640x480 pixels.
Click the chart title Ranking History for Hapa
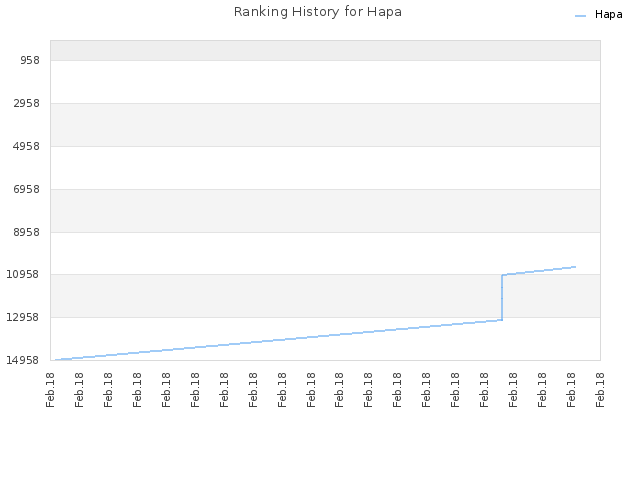point(318,12)
